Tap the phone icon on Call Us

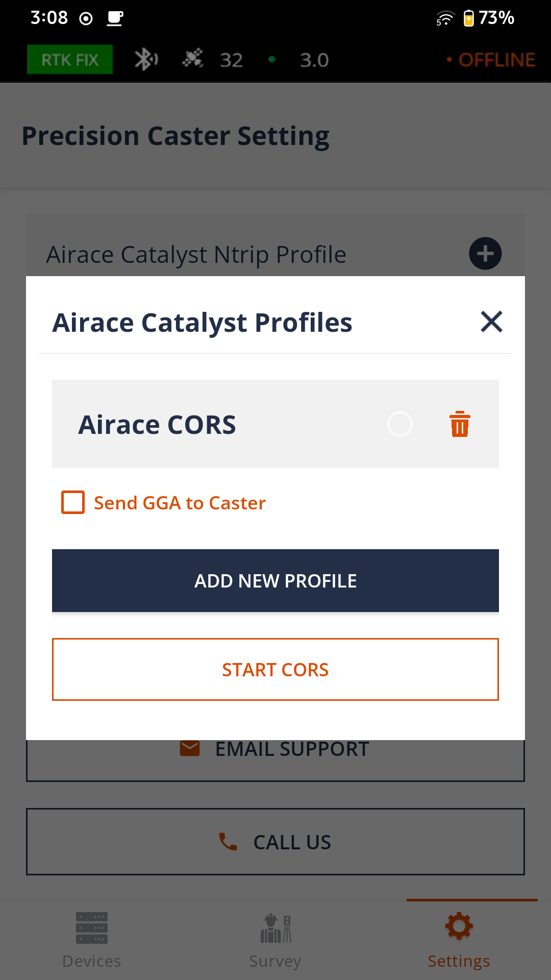[228, 842]
